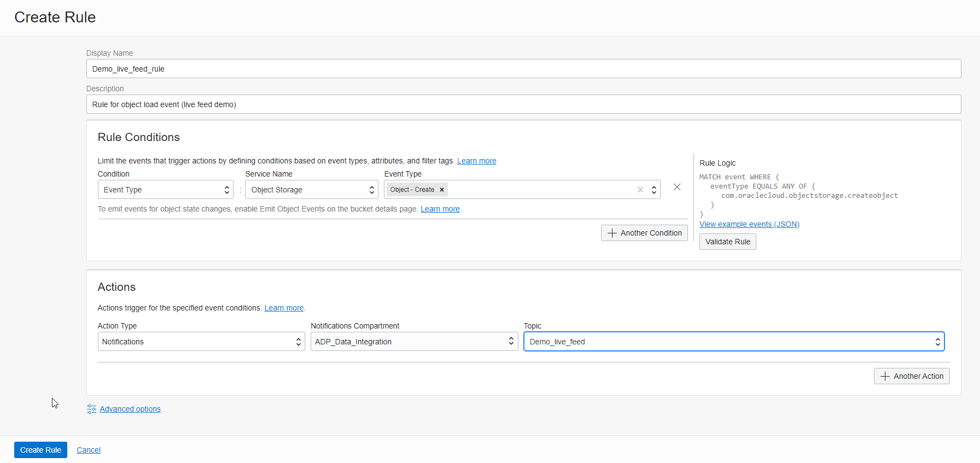Delete the rule condition row

click(677, 187)
